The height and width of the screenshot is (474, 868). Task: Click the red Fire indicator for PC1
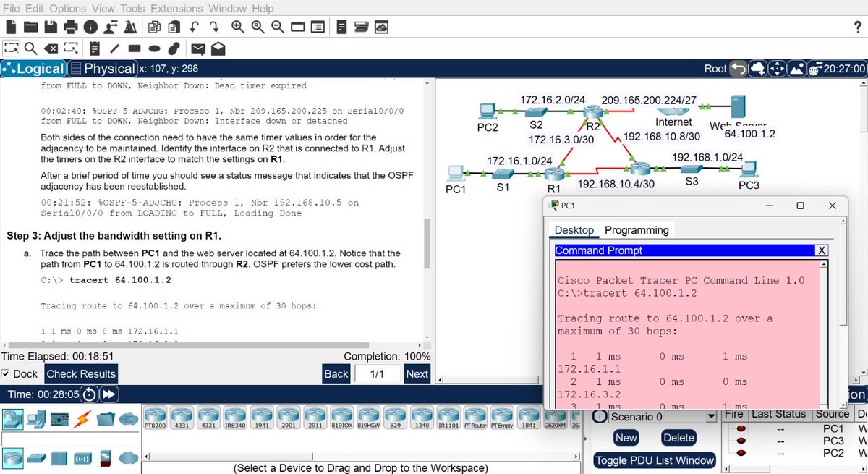click(x=741, y=428)
